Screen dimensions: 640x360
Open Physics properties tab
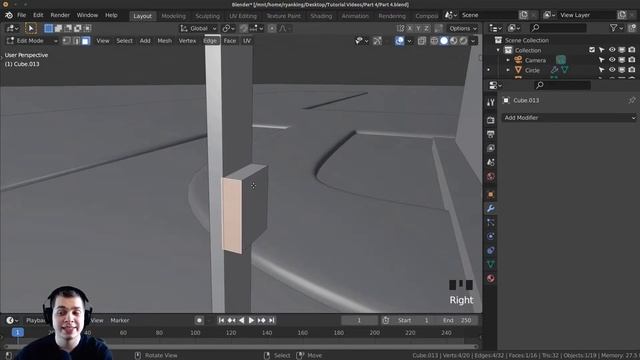pyautogui.click(x=491, y=236)
